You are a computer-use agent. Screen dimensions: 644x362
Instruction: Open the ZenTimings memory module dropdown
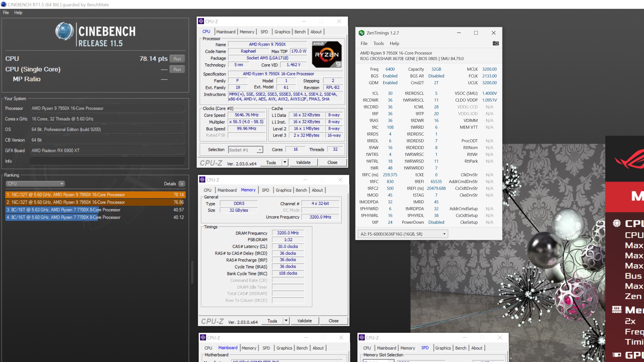pos(403,234)
